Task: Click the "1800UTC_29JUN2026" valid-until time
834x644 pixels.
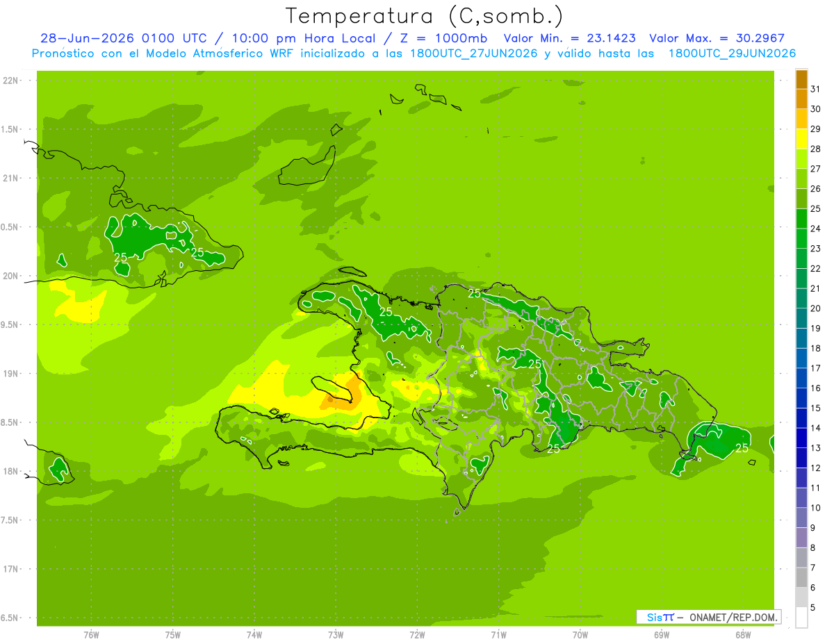Action: click(732, 53)
